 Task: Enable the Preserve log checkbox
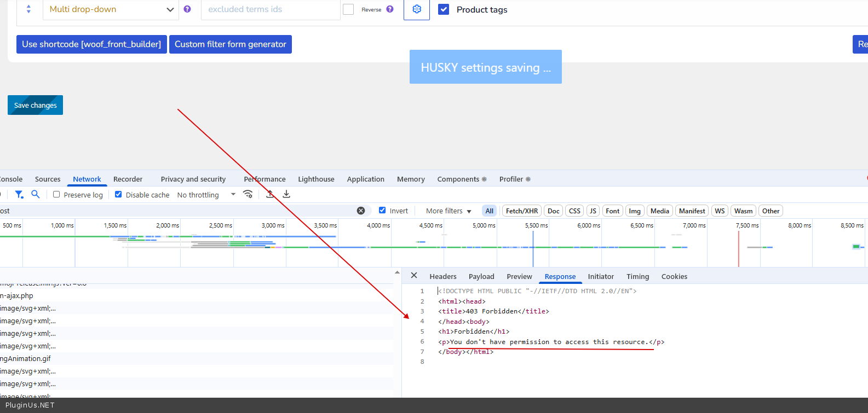click(x=56, y=194)
